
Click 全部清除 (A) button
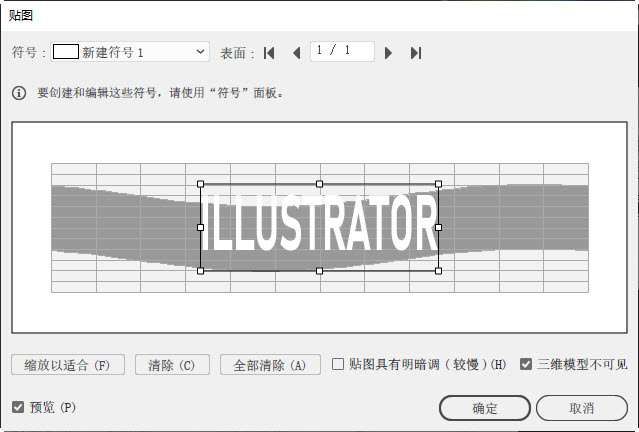270,365
